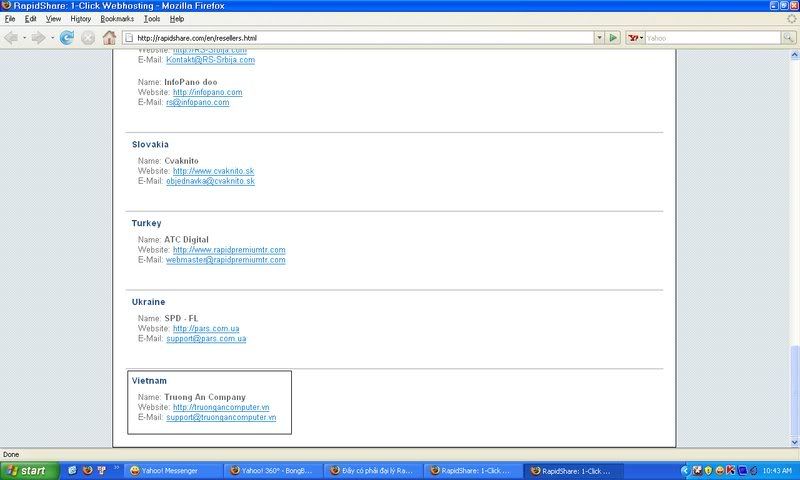Image resolution: width=800 pixels, height=480 pixels.
Task: Click the Vietnam country heading
Action: 149,381
